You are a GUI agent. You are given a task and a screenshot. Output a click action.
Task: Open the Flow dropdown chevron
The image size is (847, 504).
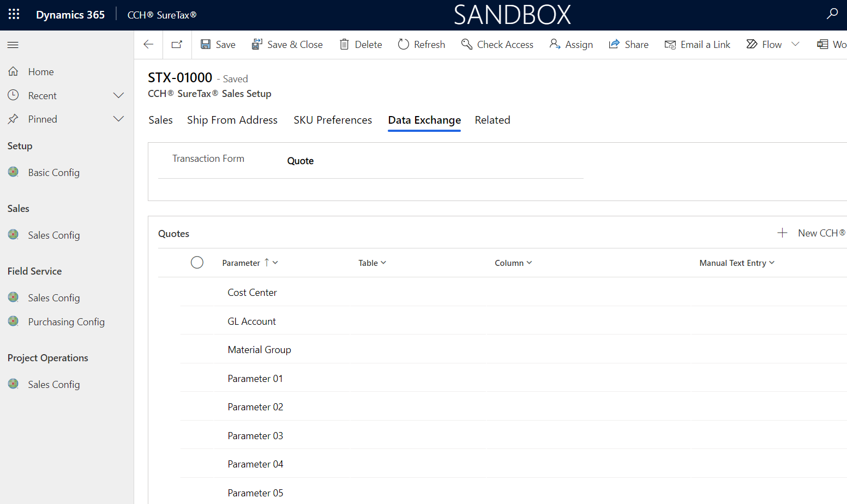(795, 45)
